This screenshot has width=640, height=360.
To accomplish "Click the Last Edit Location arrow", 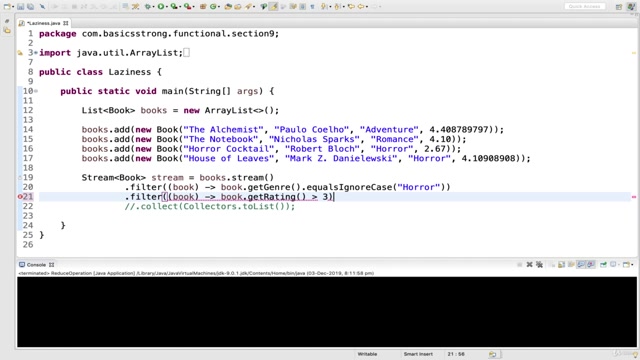I will pos(351,7).
